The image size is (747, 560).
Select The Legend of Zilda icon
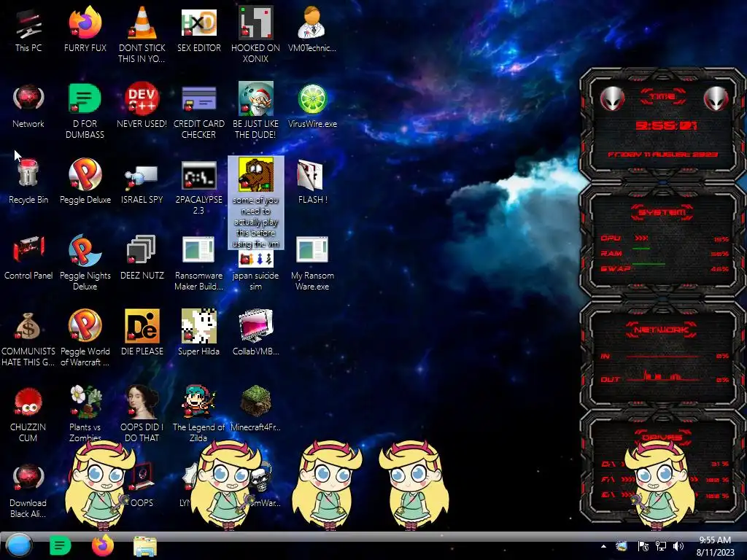[x=198, y=414]
